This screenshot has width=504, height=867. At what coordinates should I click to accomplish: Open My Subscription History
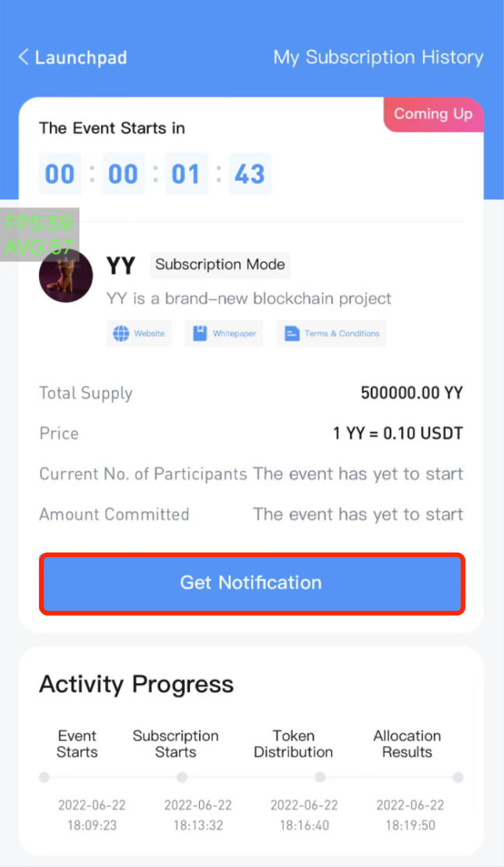tap(378, 58)
